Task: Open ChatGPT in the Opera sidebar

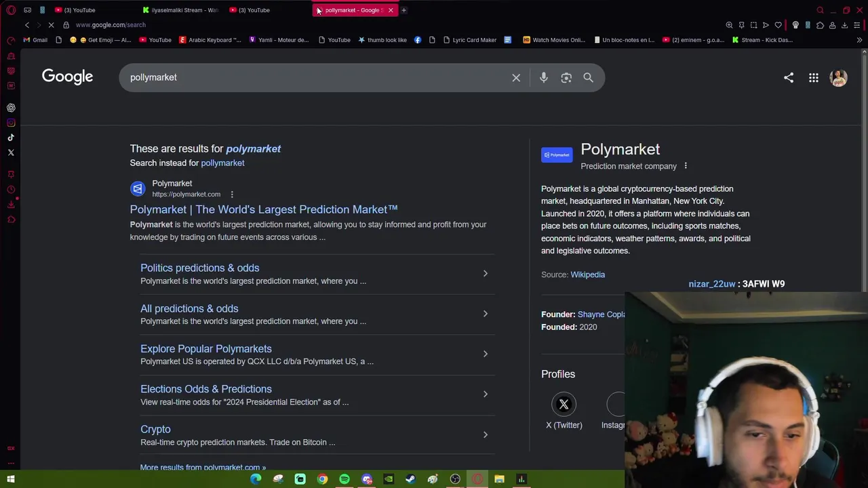Action: coord(11,108)
